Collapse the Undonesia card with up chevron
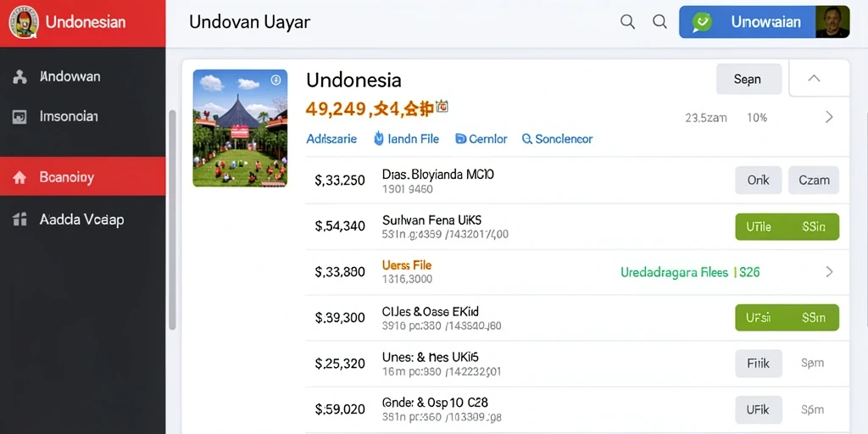The image size is (868, 434). pos(814,79)
